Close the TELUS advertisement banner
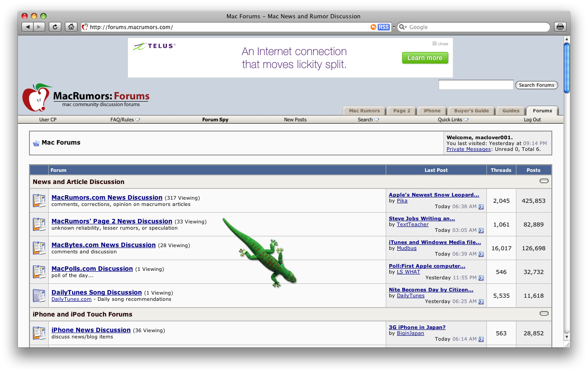 pyautogui.click(x=440, y=44)
